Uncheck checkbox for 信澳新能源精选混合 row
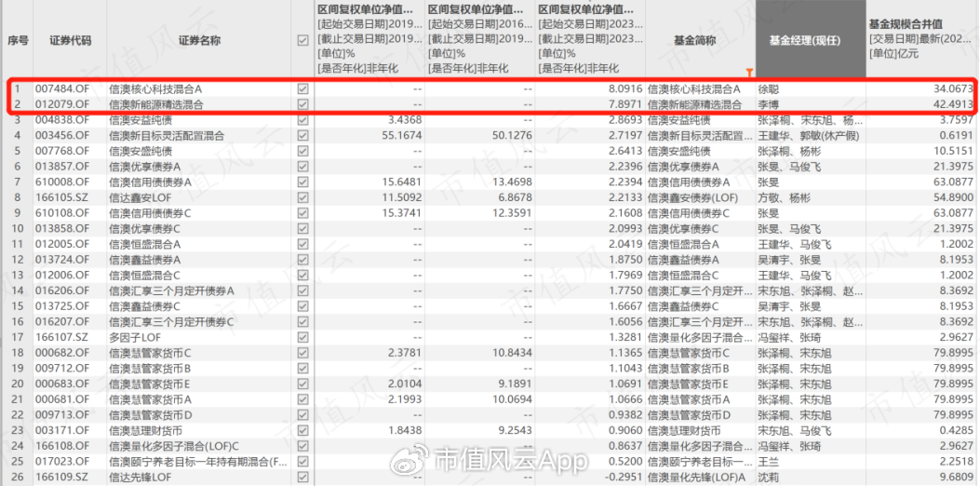Image resolution: width=980 pixels, height=486 pixels. (x=303, y=104)
